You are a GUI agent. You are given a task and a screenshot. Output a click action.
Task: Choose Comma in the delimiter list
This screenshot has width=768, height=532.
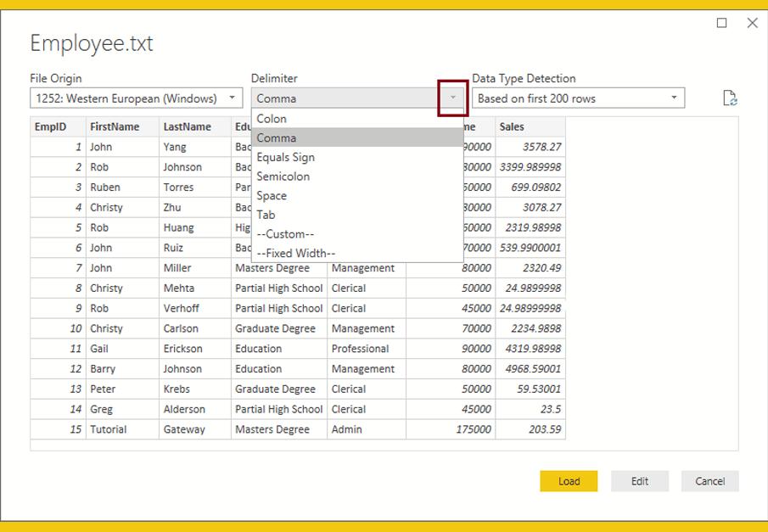[277, 137]
